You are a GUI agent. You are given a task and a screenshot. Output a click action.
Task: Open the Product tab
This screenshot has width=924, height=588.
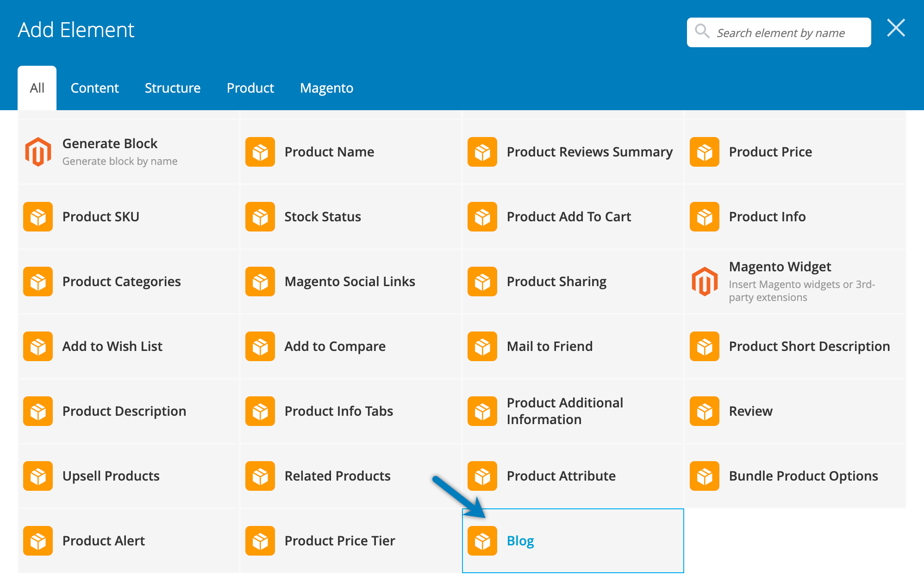click(x=250, y=88)
